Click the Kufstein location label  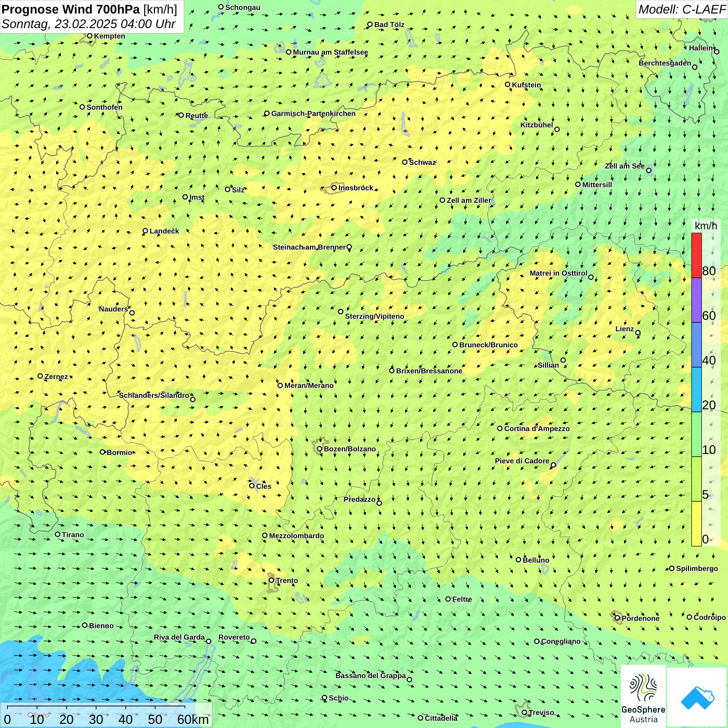(527, 85)
